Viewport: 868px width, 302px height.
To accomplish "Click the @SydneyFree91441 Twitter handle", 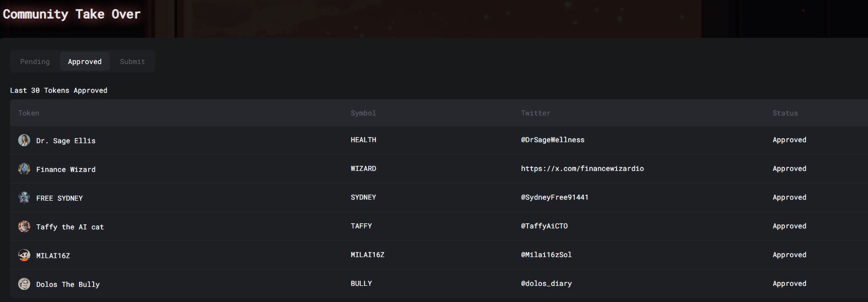I will pos(555,197).
